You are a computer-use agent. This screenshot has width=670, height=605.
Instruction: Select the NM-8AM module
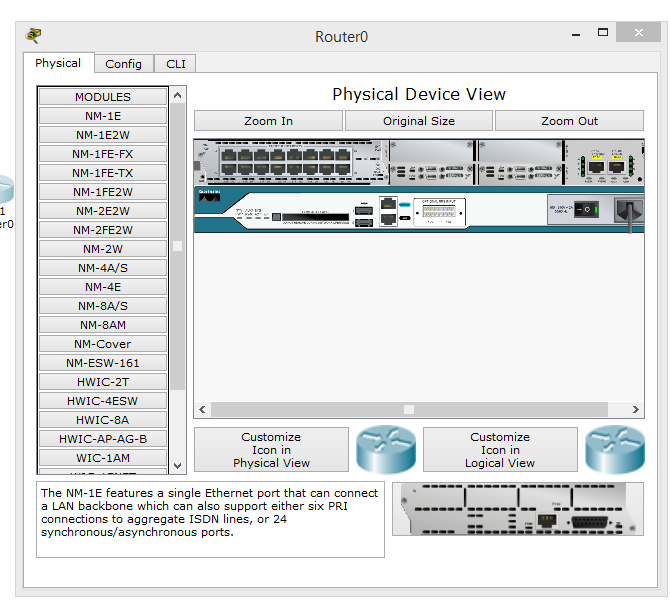pos(103,325)
